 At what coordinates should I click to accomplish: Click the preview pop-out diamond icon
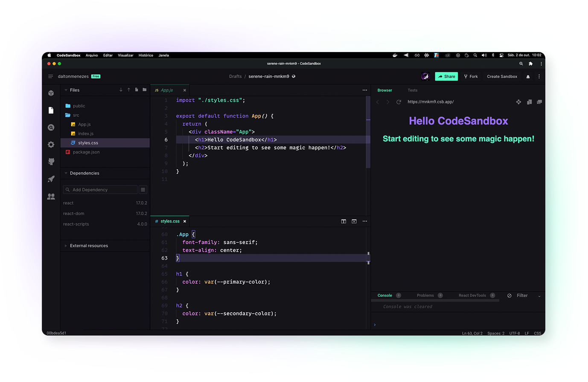[x=518, y=102]
